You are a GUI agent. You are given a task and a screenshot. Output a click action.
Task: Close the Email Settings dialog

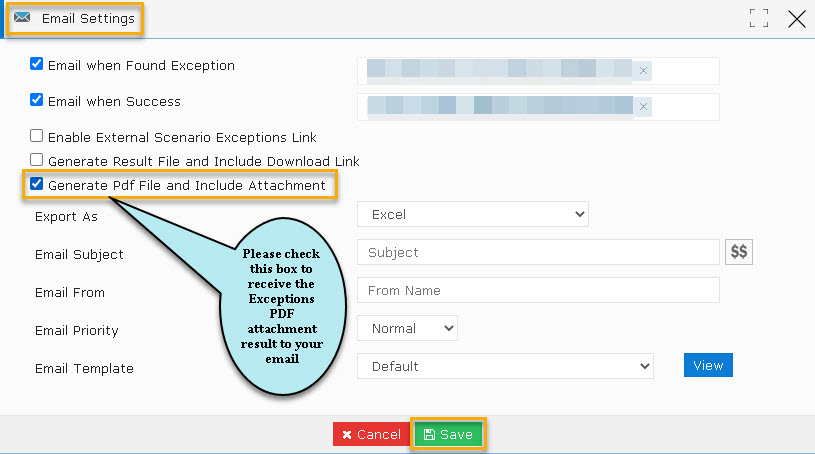tap(796, 19)
